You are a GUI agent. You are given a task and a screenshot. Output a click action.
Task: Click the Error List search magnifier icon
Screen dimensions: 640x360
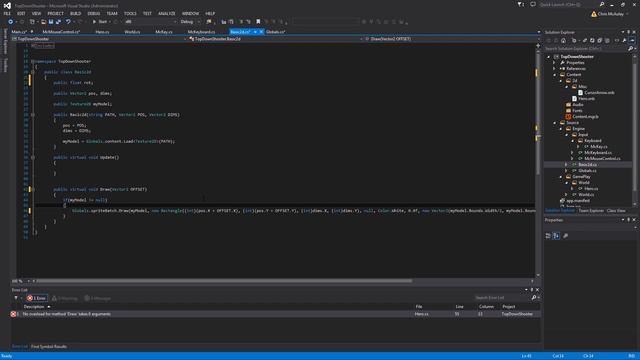click(x=533, y=298)
